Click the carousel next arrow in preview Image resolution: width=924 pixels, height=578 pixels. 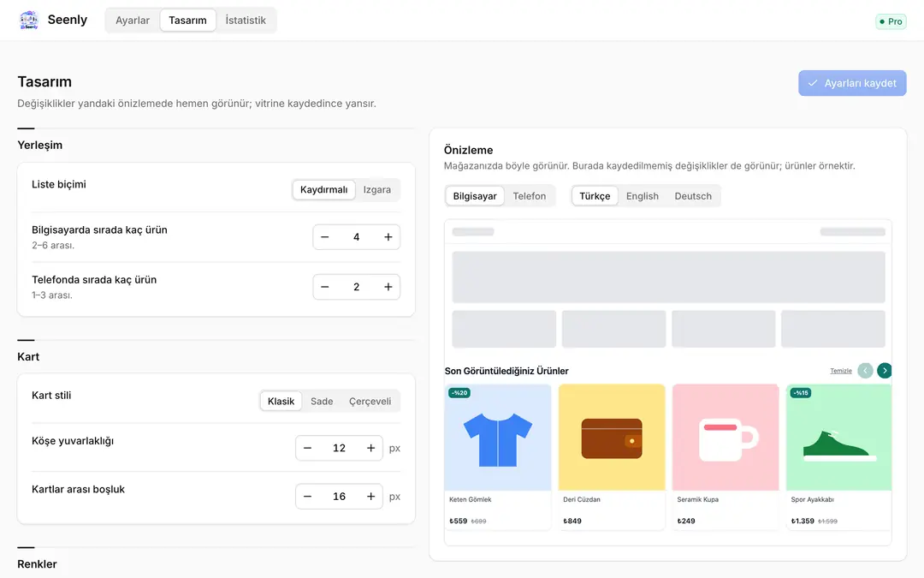click(885, 371)
